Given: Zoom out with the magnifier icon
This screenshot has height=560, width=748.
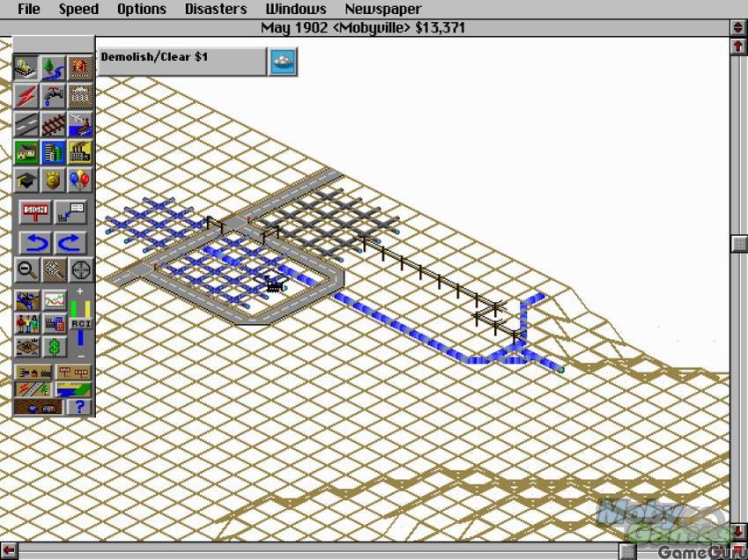Looking at the screenshot, I should pos(26,270).
